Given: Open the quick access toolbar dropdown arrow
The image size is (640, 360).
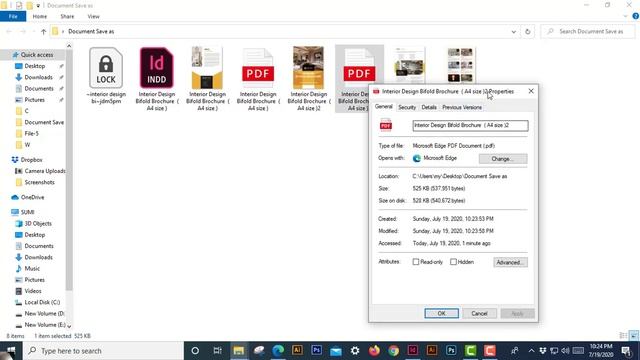Looking at the screenshot, I should pyautogui.click(x=38, y=5).
